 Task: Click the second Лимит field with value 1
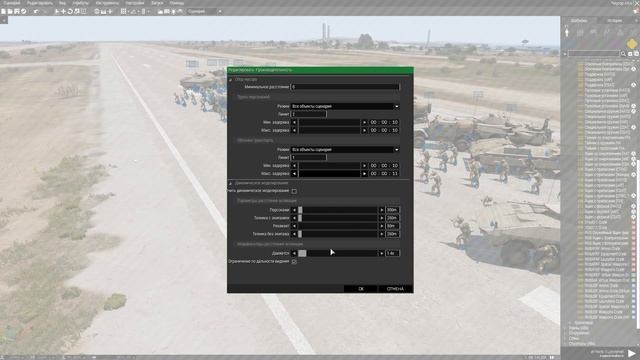click(309, 158)
